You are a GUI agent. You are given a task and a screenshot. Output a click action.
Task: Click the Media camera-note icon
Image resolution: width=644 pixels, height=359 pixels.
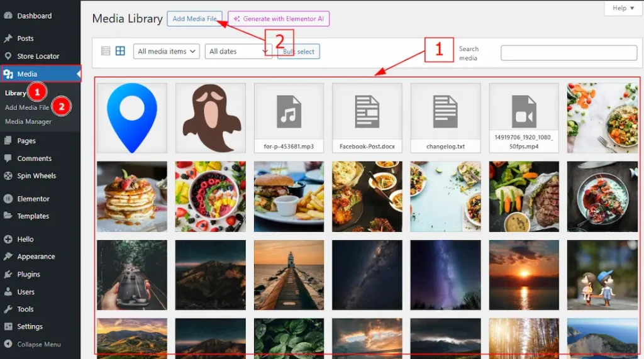coord(8,74)
